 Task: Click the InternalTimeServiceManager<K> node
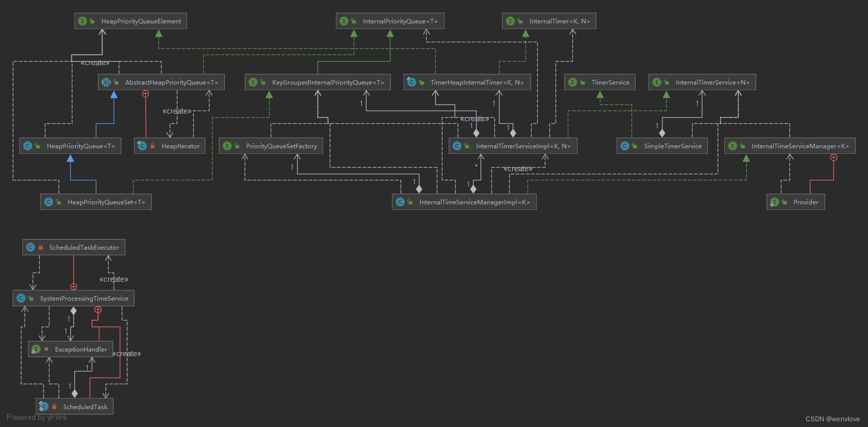[790, 146]
